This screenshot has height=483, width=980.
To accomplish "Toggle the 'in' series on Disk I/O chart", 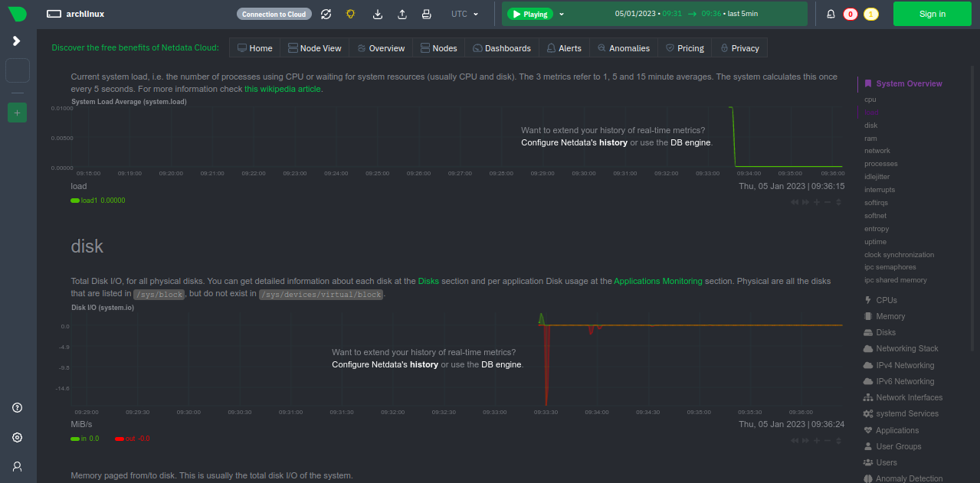I will pyautogui.click(x=84, y=439).
